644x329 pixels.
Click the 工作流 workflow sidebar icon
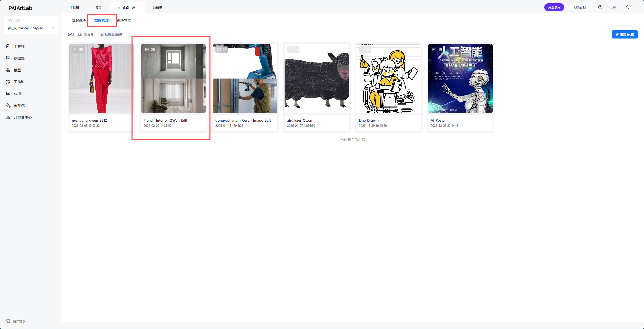coord(8,82)
